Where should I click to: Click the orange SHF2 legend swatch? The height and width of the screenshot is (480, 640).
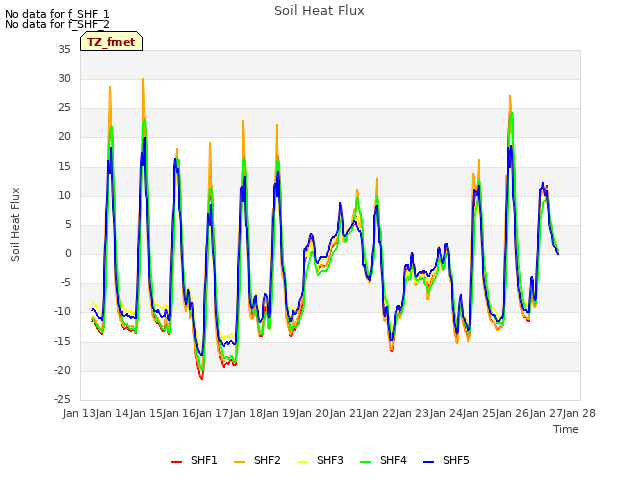coord(240,462)
